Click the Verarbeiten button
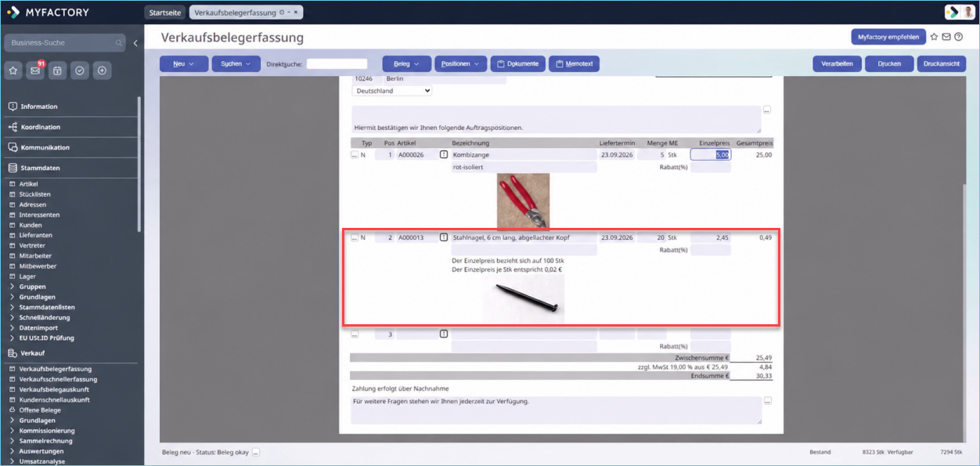The width and height of the screenshot is (980, 466). (837, 63)
